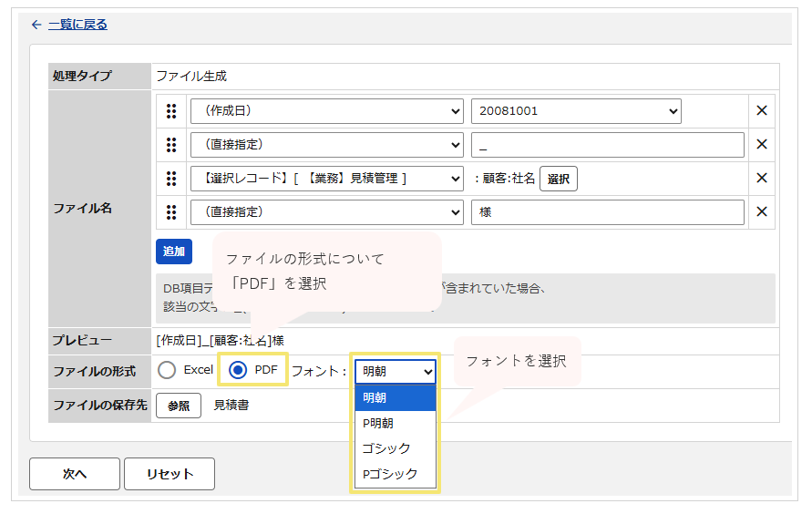Viewport: 812px width, 514px height.
Task: Click the フォント dropdown showing 明朝
Action: (396, 371)
